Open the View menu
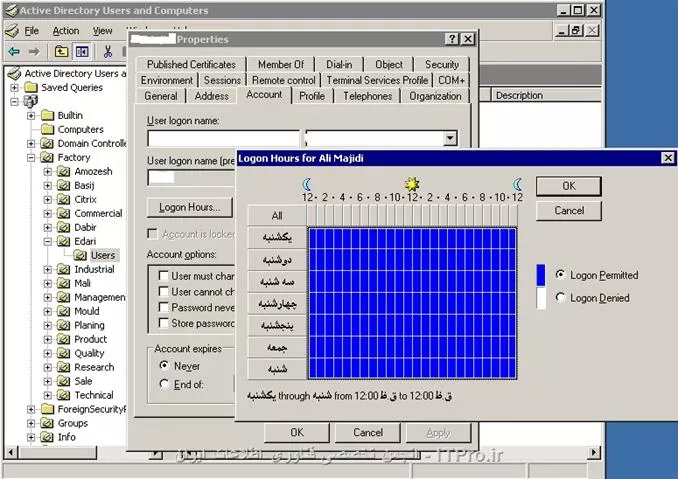 pyautogui.click(x=102, y=31)
